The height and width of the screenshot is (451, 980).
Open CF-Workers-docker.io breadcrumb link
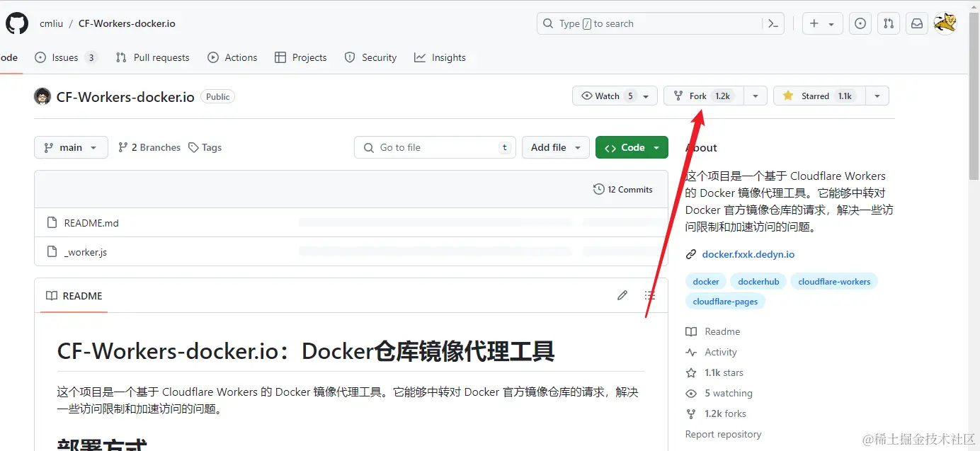tap(127, 23)
